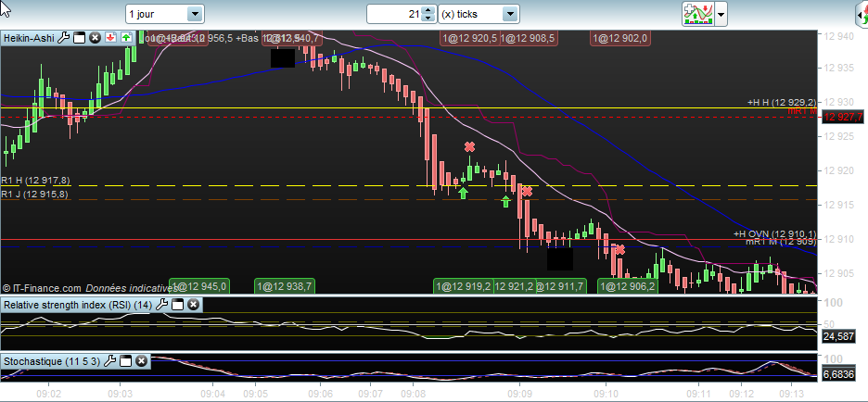Select the red order label '1@12 920,5'
Screen dimensions: 868x402
click(469, 39)
